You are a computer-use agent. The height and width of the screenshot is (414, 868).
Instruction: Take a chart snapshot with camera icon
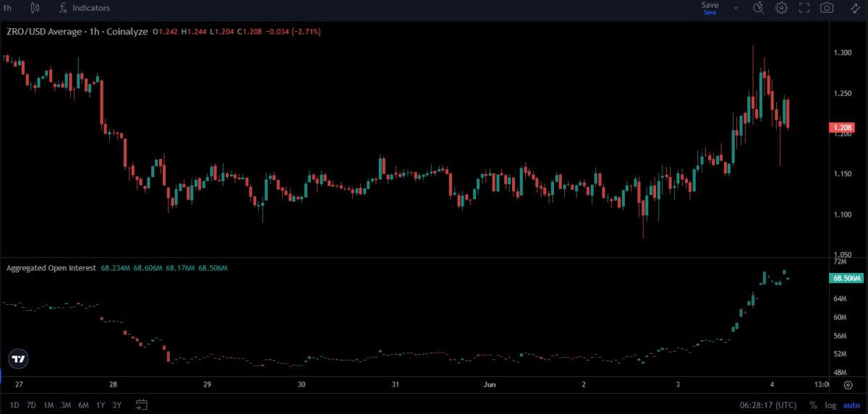point(826,8)
